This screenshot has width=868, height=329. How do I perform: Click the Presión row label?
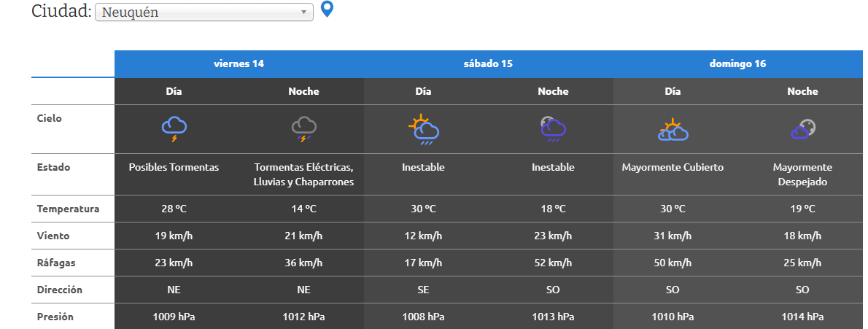pos(55,317)
